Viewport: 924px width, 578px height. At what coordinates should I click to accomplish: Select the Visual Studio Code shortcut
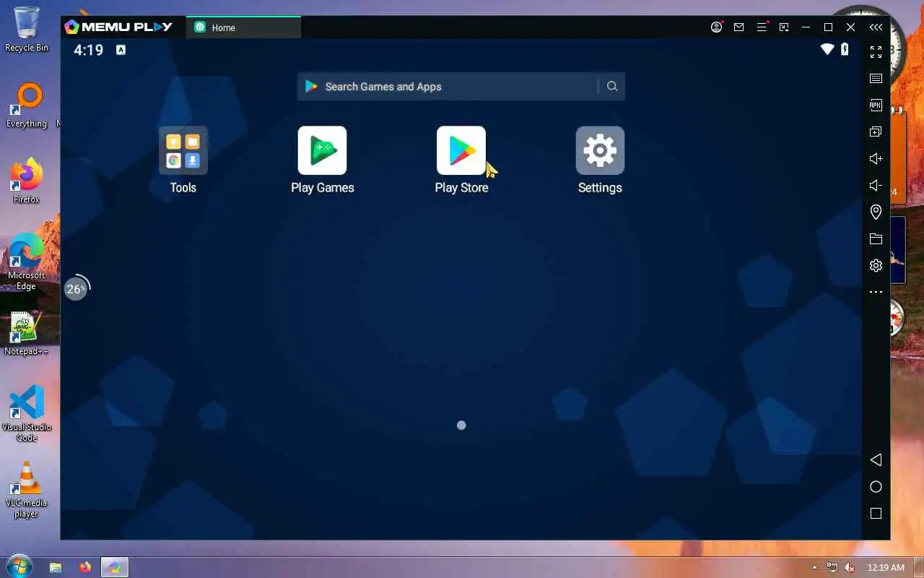click(27, 414)
